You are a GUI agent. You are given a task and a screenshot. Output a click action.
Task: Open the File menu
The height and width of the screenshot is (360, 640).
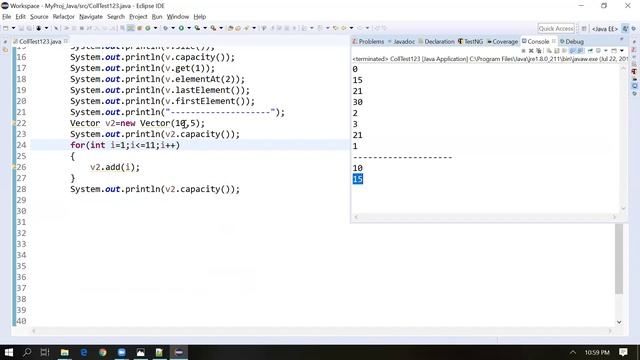(x=7, y=17)
